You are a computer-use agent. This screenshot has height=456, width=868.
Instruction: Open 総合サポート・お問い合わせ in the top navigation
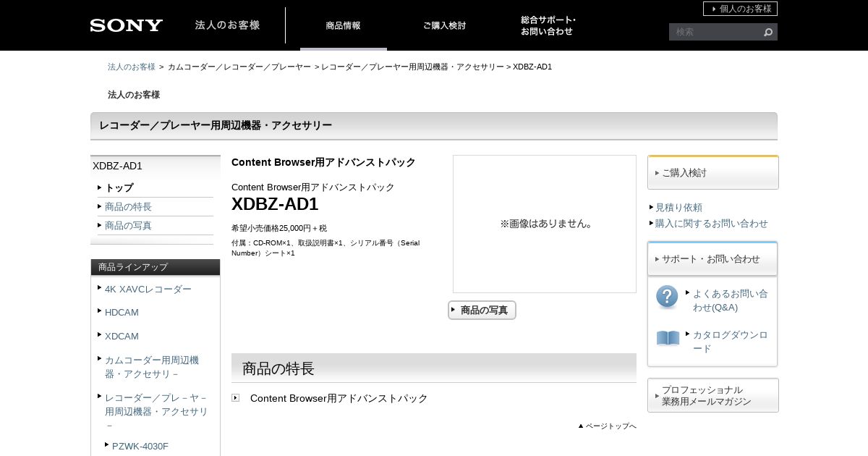click(x=548, y=25)
